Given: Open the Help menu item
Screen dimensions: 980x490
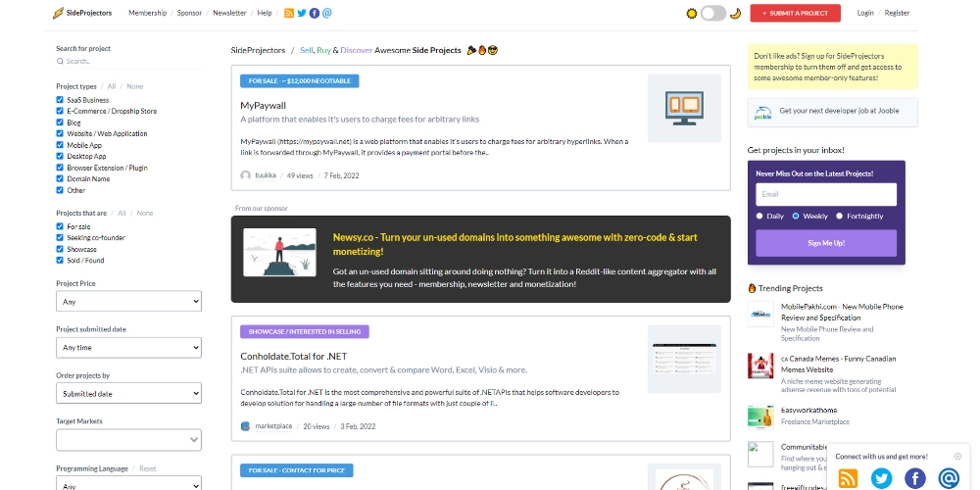Looking at the screenshot, I should point(265,13).
